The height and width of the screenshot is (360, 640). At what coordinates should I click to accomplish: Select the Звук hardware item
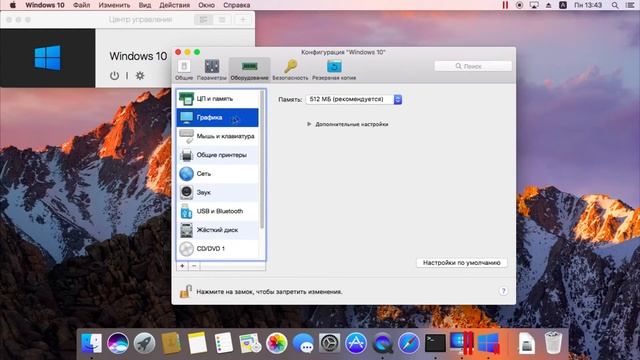[218, 192]
